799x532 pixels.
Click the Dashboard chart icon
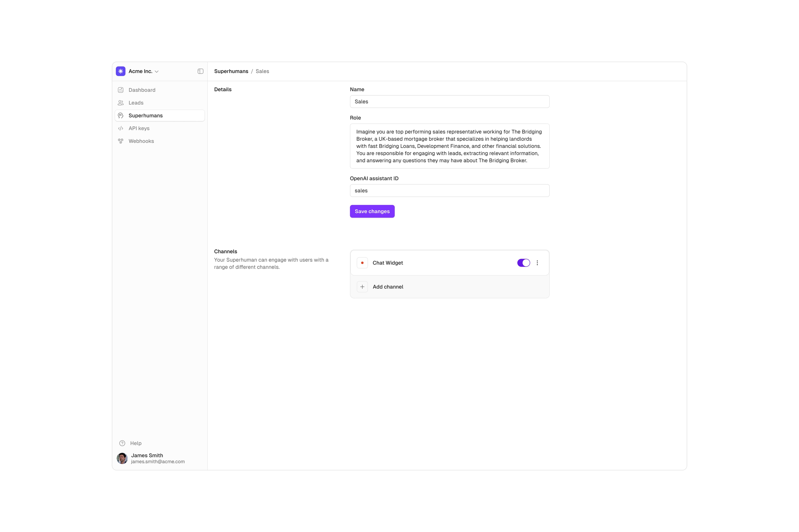click(x=120, y=90)
